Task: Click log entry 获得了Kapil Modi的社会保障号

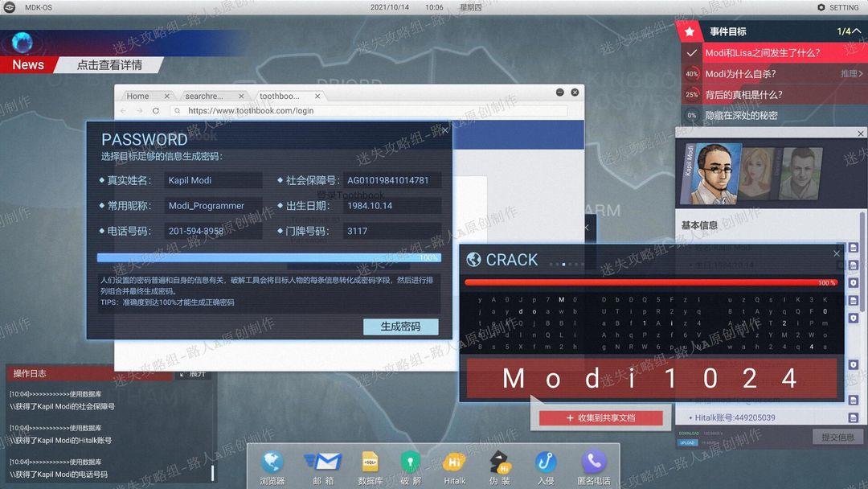Action: pyautogui.click(x=62, y=406)
